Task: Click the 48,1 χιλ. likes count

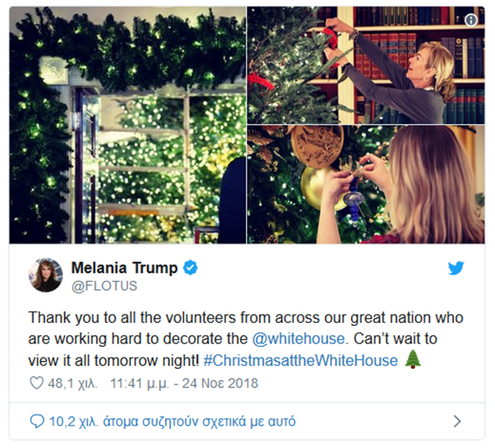Action: point(72,383)
